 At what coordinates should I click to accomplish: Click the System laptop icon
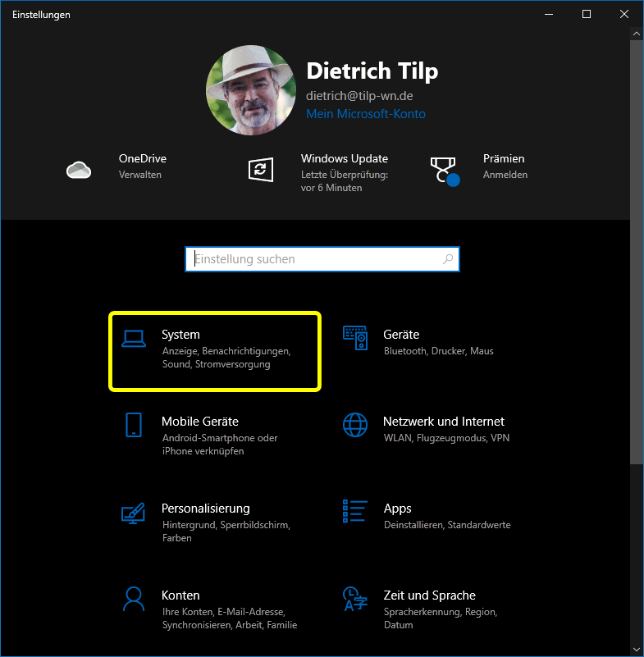tap(134, 339)
